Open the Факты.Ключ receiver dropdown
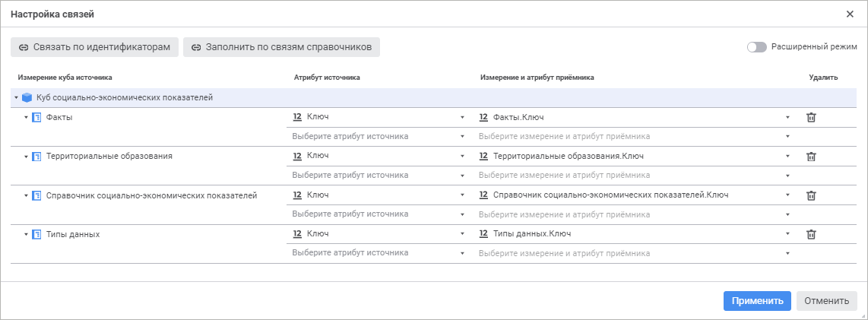The width and height of the screenshot is (868, 320). click(787, 117)
